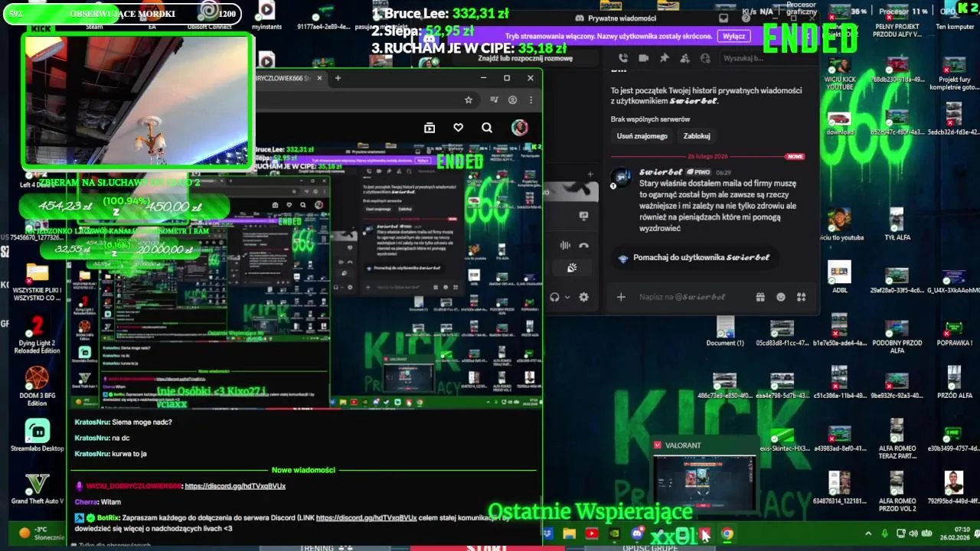Open Discord from taskbar
This screenshot has width=980, height=551.
tap(637, 533)
